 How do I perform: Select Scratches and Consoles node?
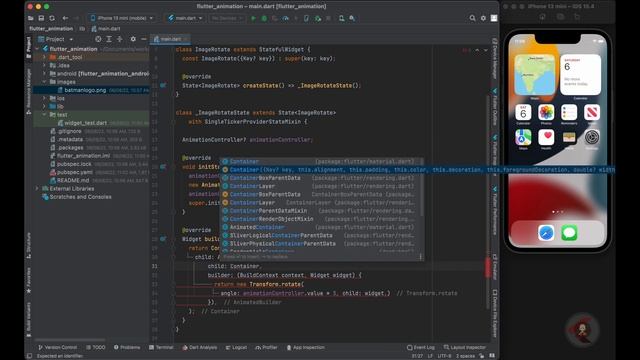[80, 197]
